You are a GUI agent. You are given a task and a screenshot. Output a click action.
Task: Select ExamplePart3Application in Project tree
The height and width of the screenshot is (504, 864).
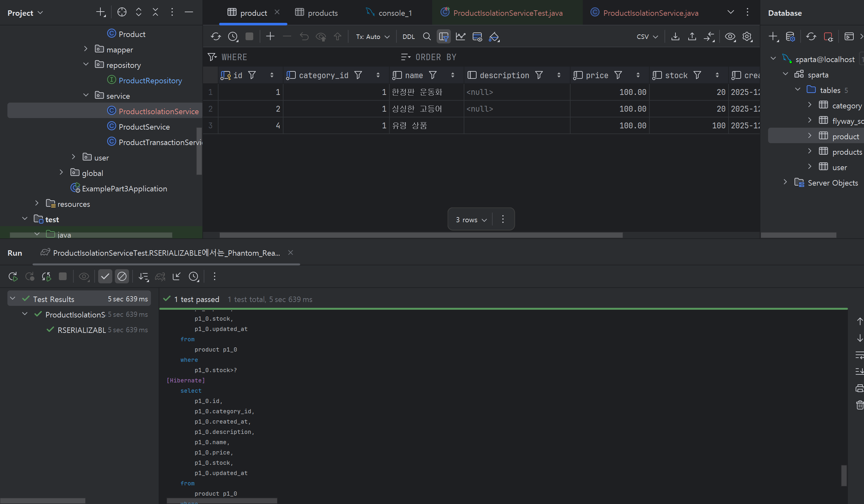pyautogui.click(x=125, y=188)
